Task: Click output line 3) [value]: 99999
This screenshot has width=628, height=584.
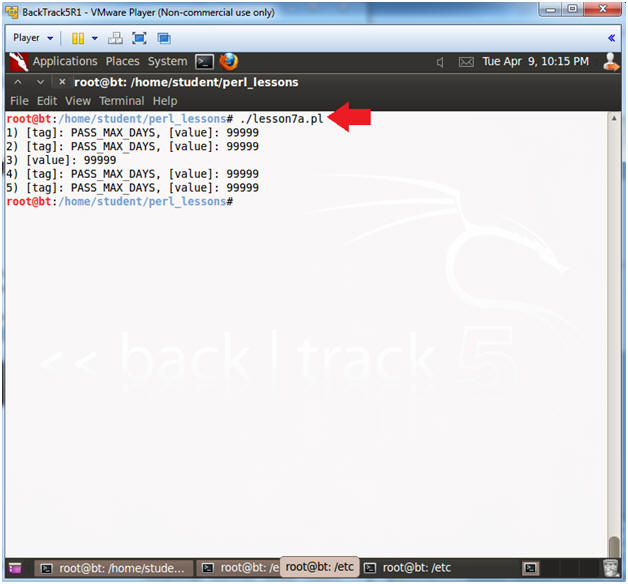Action: (x=61, y=160)
